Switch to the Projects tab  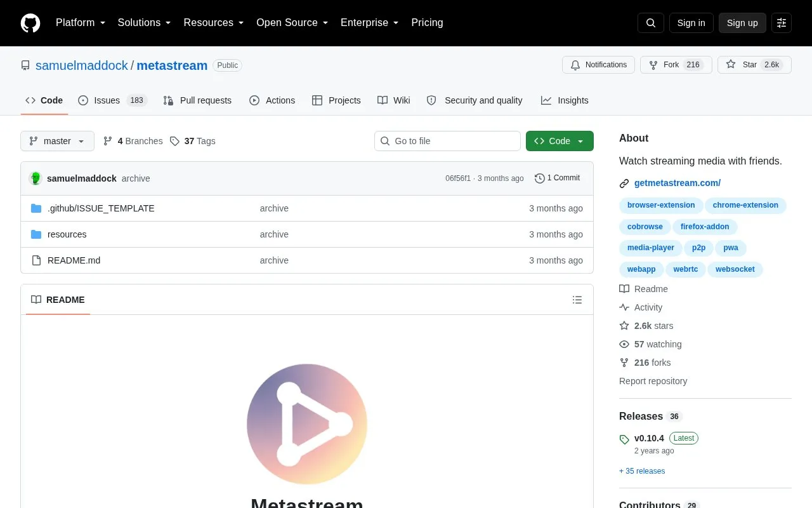336,100
